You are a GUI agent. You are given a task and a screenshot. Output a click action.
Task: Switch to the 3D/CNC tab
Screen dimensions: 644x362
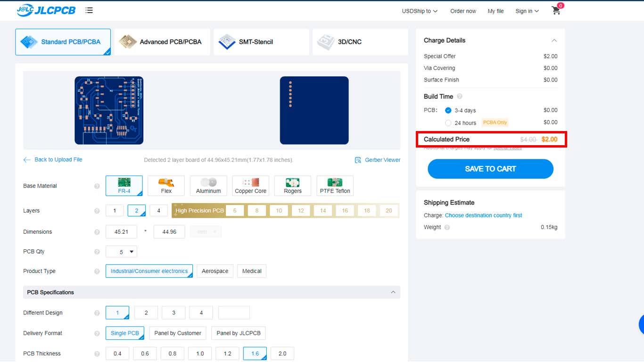(360, 42)
